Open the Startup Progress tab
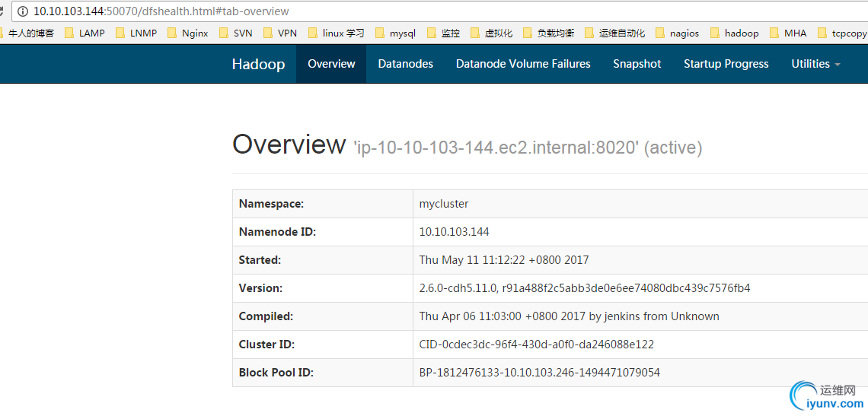 [x=726, y=64]
